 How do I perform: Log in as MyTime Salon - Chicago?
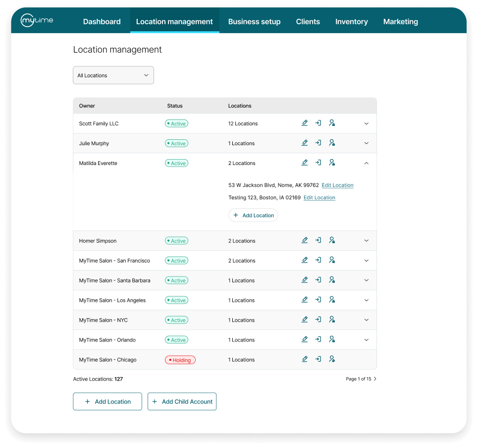point(319,359)
